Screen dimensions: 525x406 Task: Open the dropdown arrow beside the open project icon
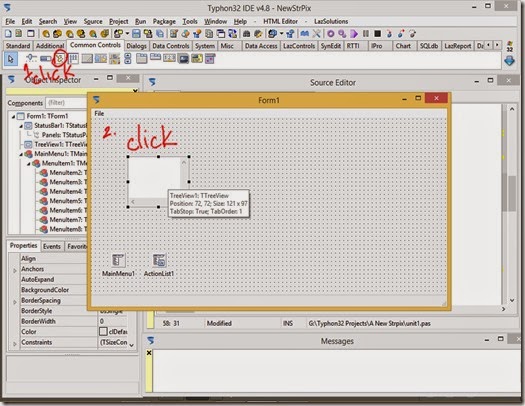(127, 33)
